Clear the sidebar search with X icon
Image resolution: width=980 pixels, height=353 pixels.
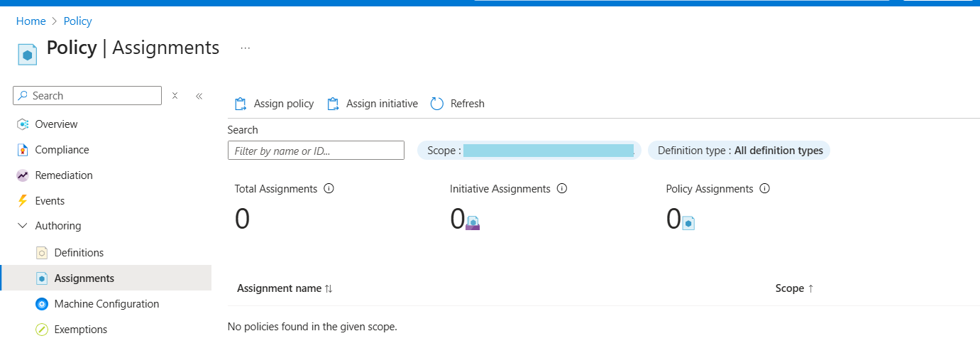(175, 96)
